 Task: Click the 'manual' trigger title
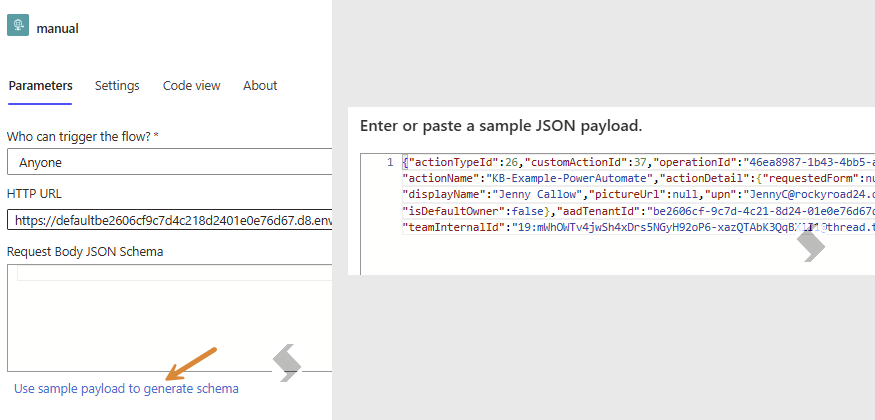coord(57,28)
